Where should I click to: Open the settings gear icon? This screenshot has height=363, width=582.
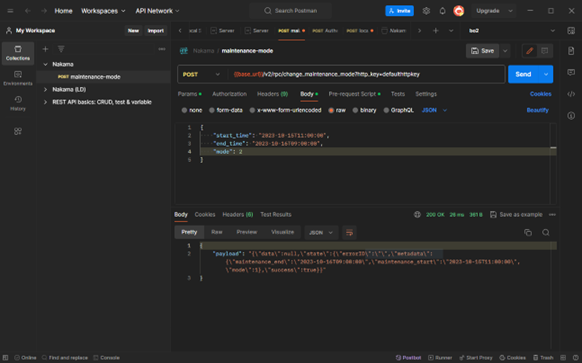point(426,11)
